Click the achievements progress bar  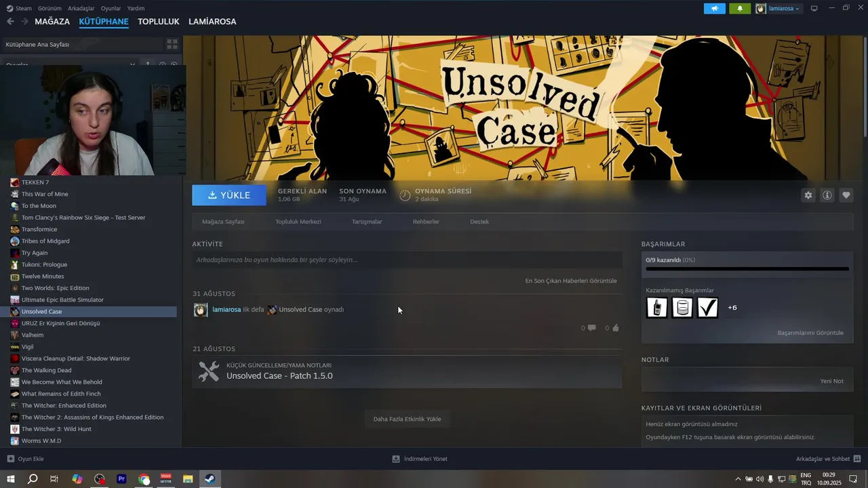[x=747, y=269]
